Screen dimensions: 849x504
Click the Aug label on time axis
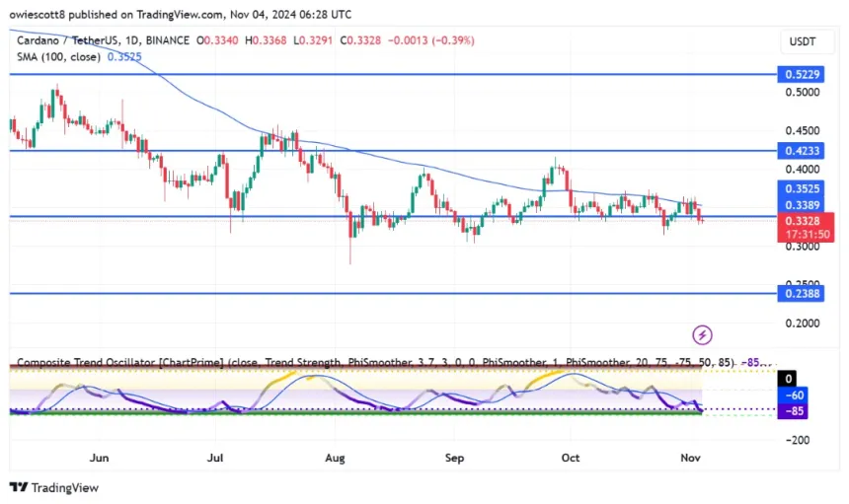point(336,458)
